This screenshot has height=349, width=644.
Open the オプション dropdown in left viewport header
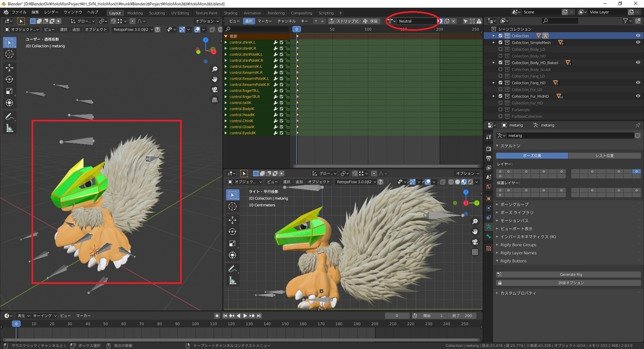click(207, 21)
